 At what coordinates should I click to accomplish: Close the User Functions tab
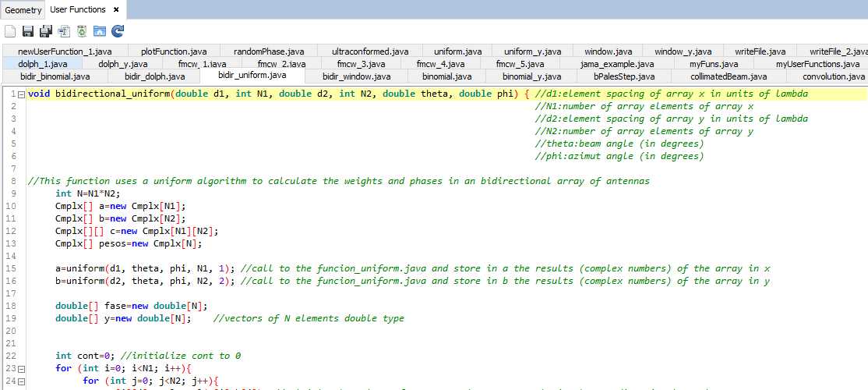[x=116, y=9]
